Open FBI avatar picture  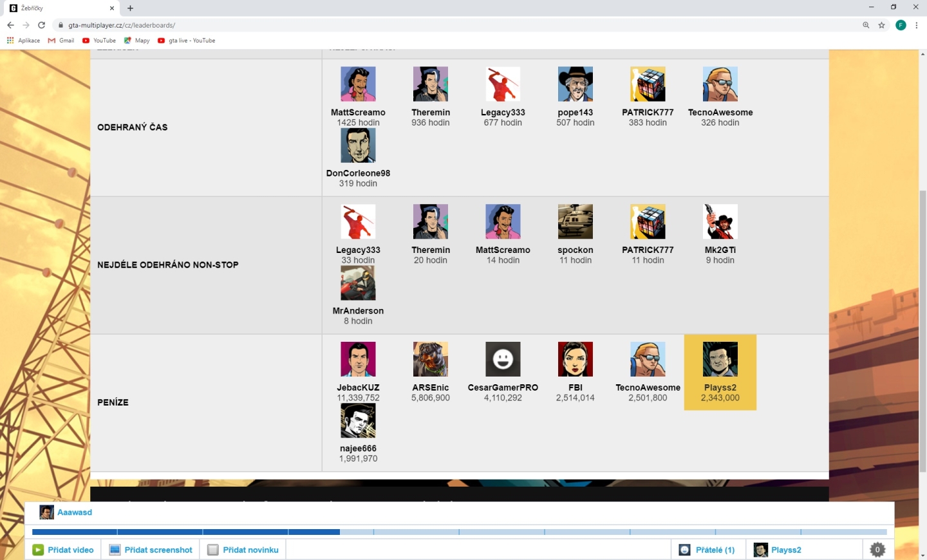[576, 359]
